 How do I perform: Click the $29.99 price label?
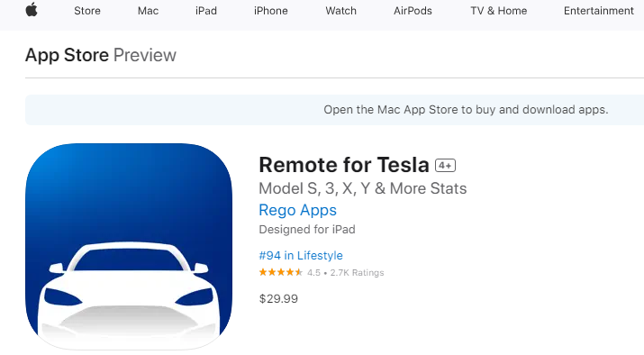point(278,299)
